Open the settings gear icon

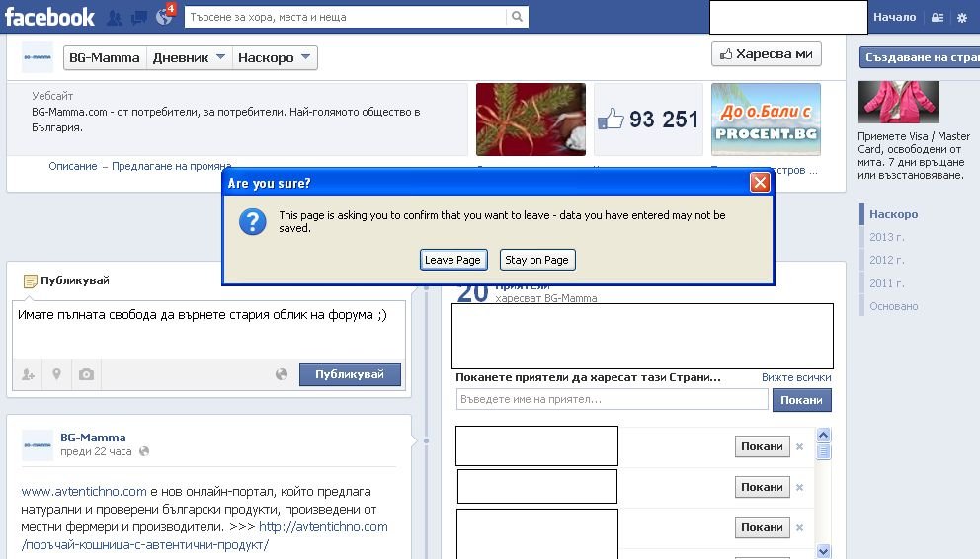pos(962,18)
